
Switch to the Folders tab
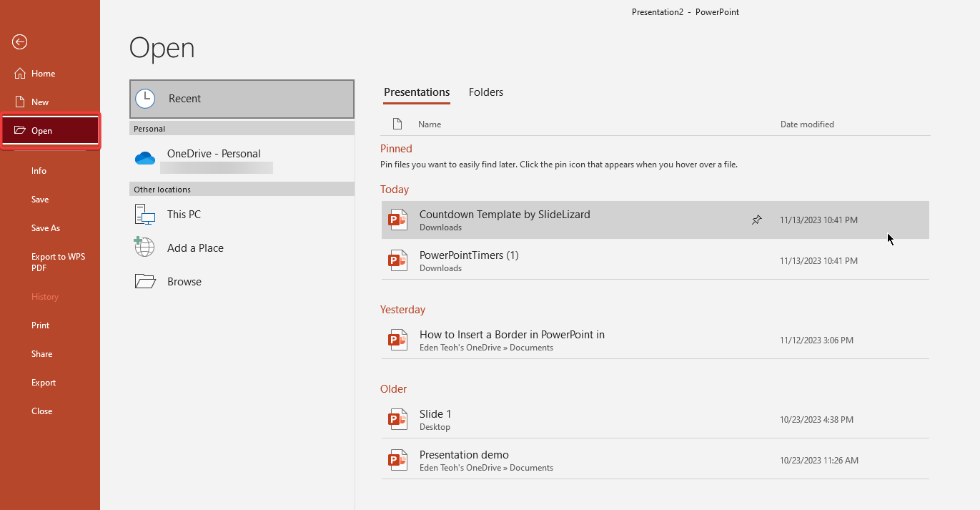[485, 92]
